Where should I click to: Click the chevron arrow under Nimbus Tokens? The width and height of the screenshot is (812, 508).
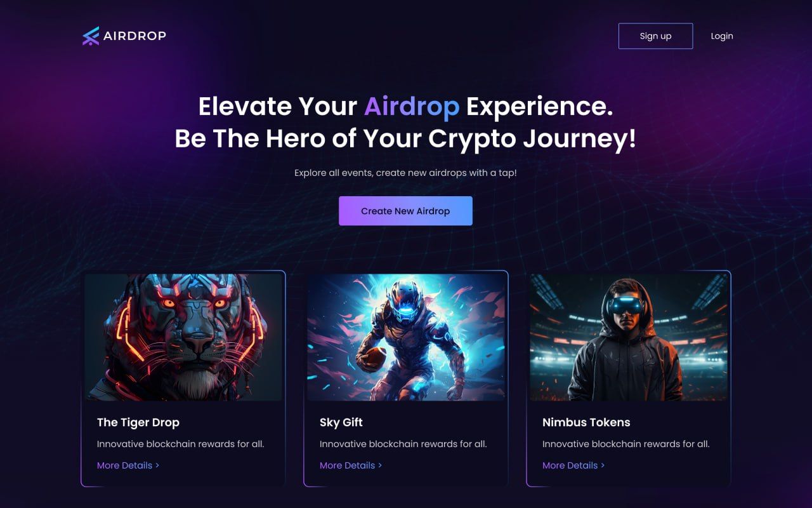[x=603, y=465]
